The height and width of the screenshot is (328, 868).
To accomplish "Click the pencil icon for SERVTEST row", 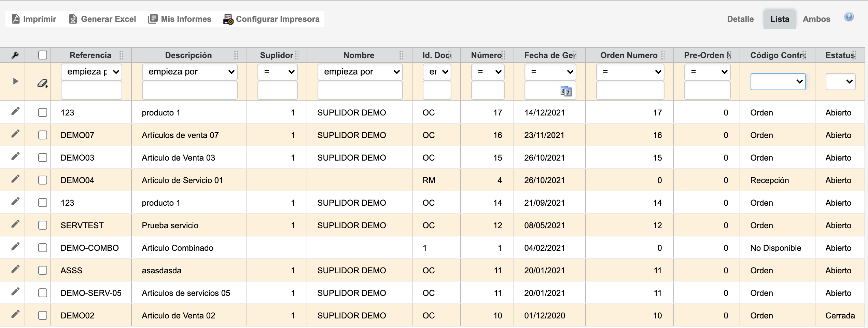I will pos(15,224).
